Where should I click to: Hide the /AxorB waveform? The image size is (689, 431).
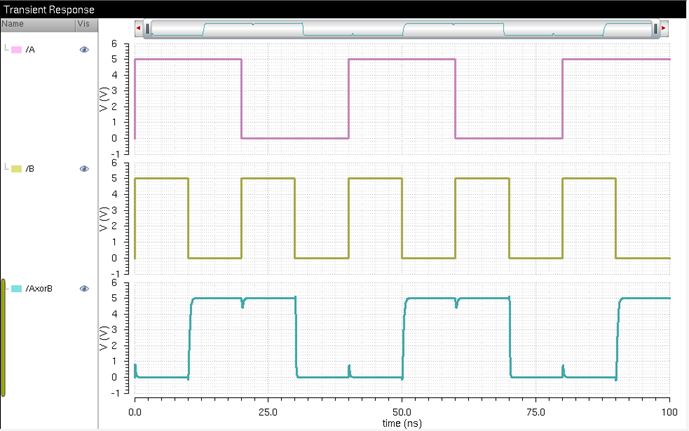[x=84, y=289]
